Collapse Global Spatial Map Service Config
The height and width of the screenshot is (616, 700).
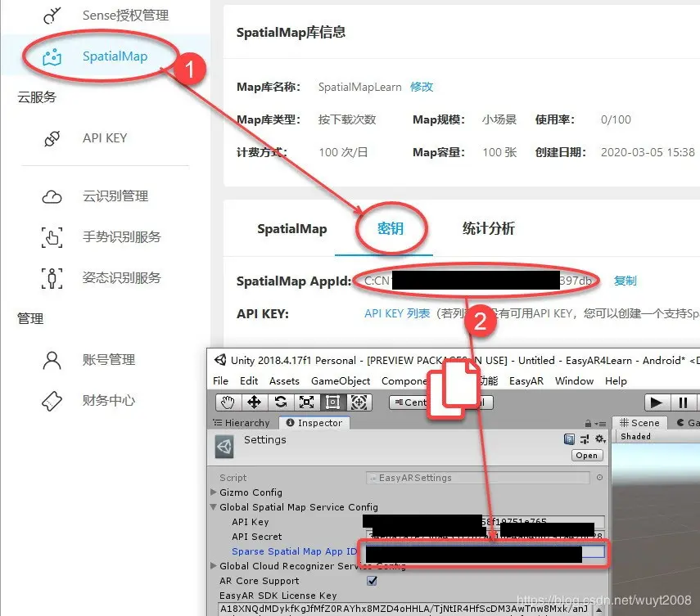pyautogui.click(x=214, y=506)
